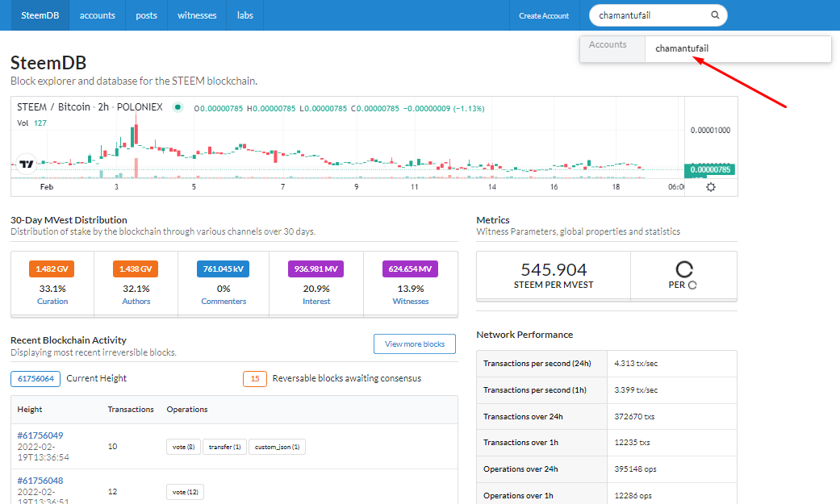Click View more blocks button
The image size is (840, 504).
coord(415,344)
